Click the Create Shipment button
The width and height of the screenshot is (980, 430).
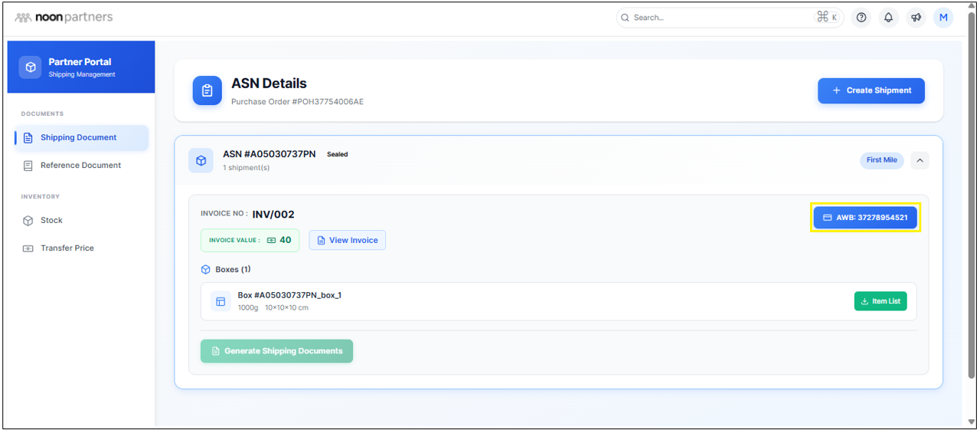(871, 90)
